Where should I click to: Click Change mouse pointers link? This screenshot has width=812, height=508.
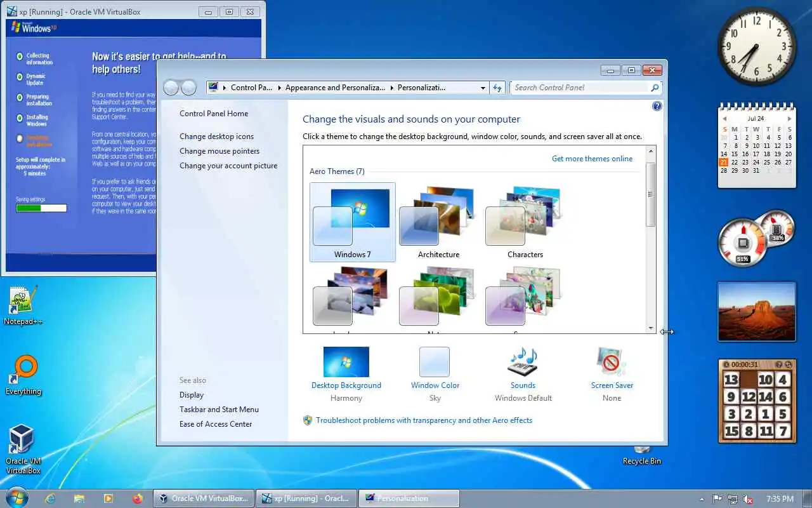[219, 151]
